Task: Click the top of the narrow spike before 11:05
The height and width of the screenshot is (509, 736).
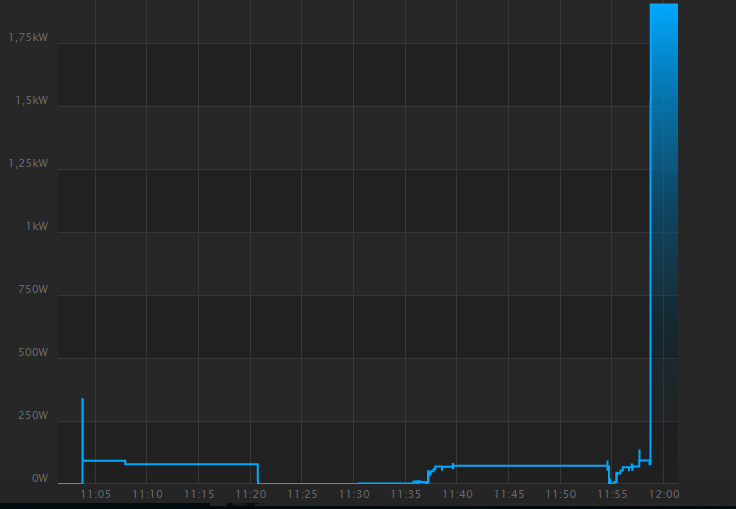Action: tap(82, 400)
